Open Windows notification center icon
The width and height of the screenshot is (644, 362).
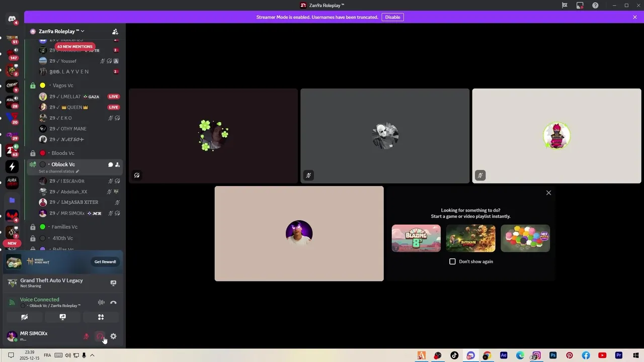tap(11, 355)
